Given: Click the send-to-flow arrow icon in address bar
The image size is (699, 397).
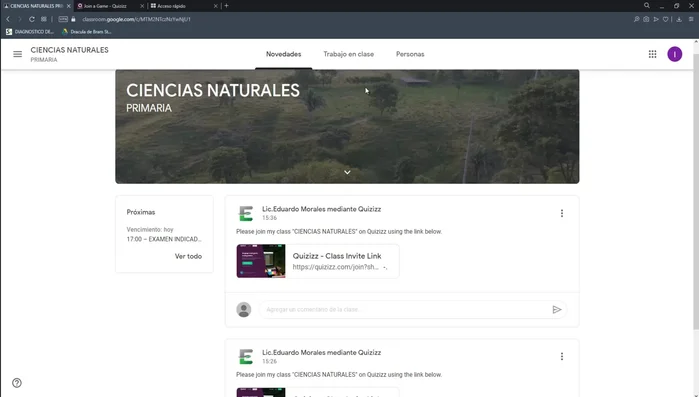Looking at the screenshot, I should [656, 19].
